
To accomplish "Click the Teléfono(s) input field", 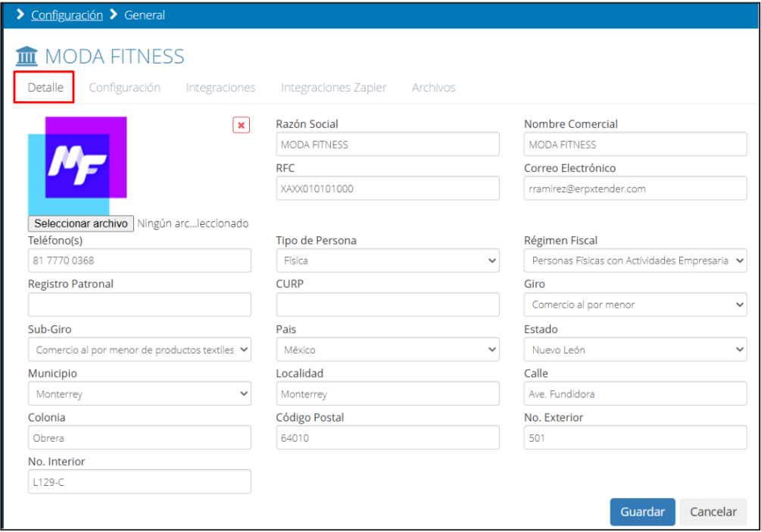I will click(x=140, y=260).
